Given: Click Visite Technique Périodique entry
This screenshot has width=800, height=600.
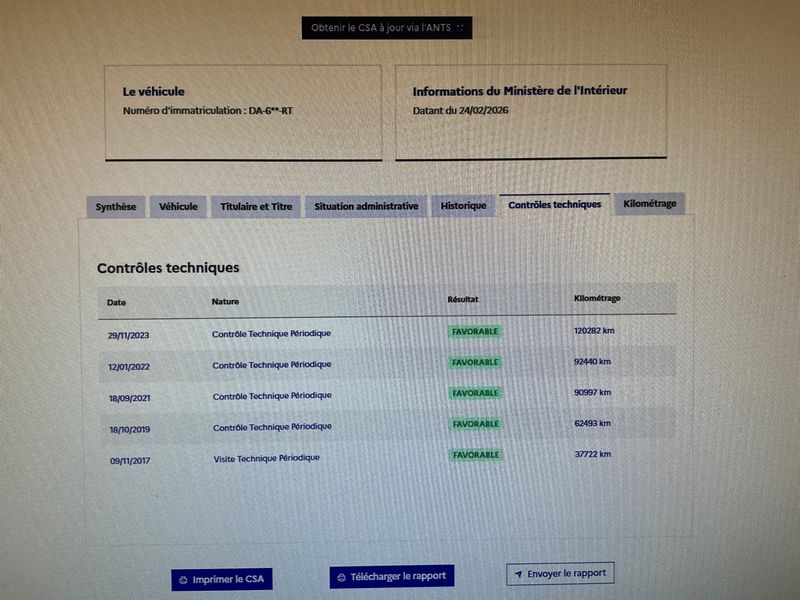Looking at the screenshot, I should [x=266, y=458].
